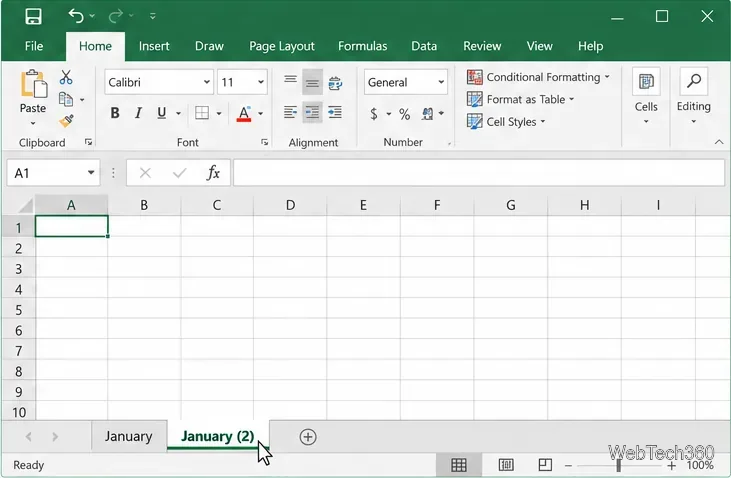Click Accounting dollar sign icon

[374, 114]
